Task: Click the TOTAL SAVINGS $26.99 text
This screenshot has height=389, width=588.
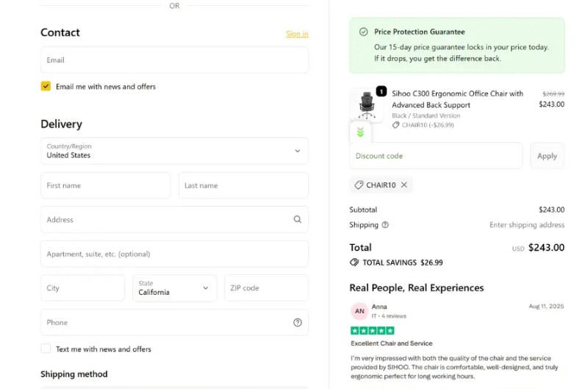Action: tap(403, 263)
